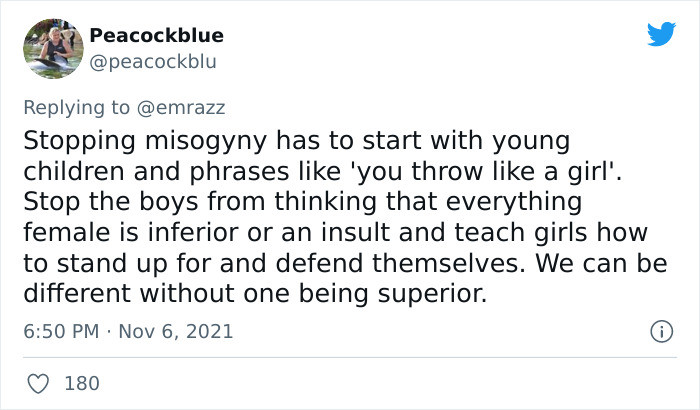Click the Twitter bird logo
The height and width of the screenshot is (410, 700).
click(x=661, y=34)
